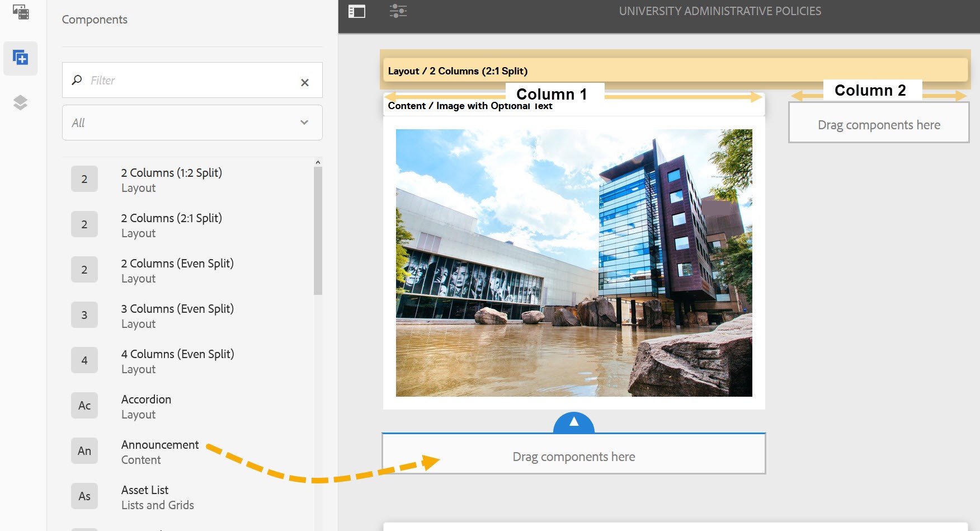Open the filter sliders icon in toolbar
The image size is (980, 531).
click(x=398, y=11)
